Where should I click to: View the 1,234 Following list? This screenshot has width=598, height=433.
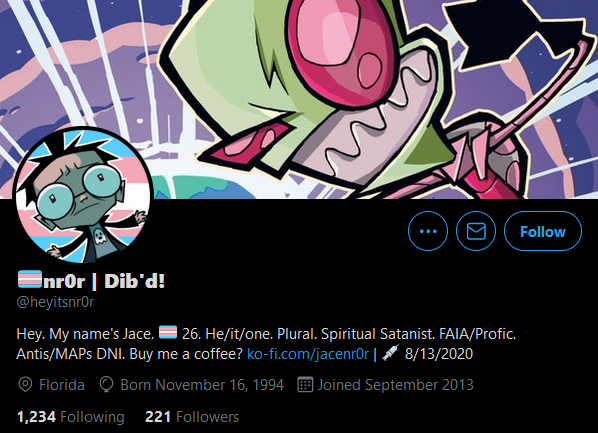click(x=71, y=417)
